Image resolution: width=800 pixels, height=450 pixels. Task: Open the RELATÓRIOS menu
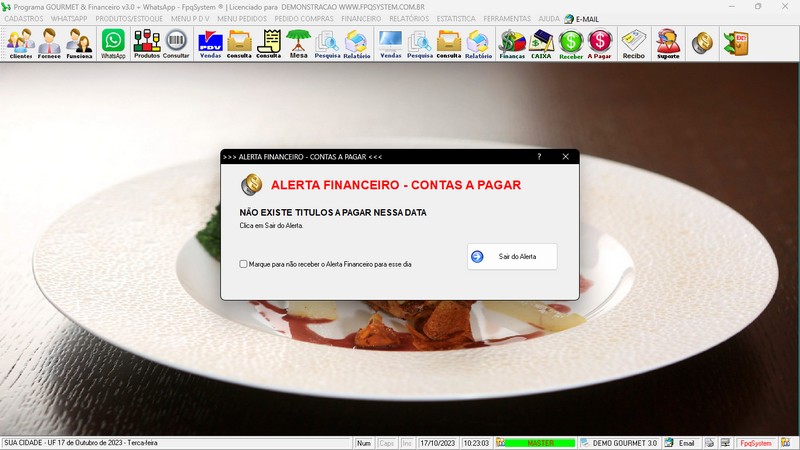tap(409, 18)
